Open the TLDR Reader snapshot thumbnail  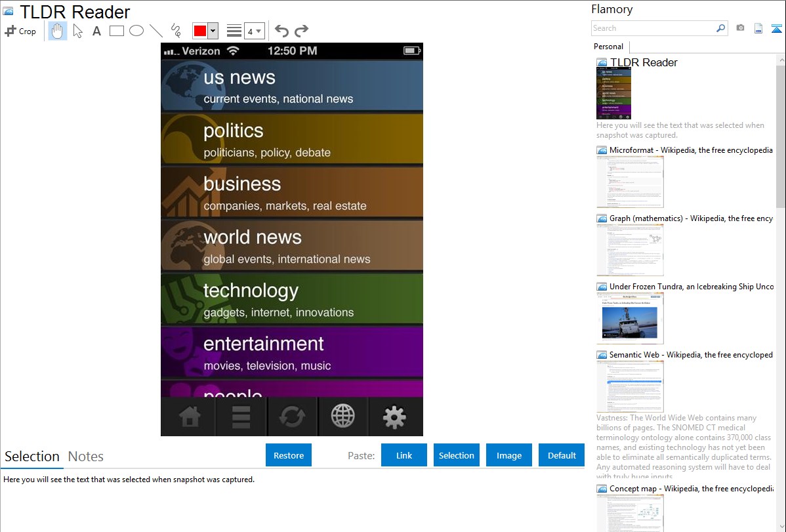pos(613,93)
